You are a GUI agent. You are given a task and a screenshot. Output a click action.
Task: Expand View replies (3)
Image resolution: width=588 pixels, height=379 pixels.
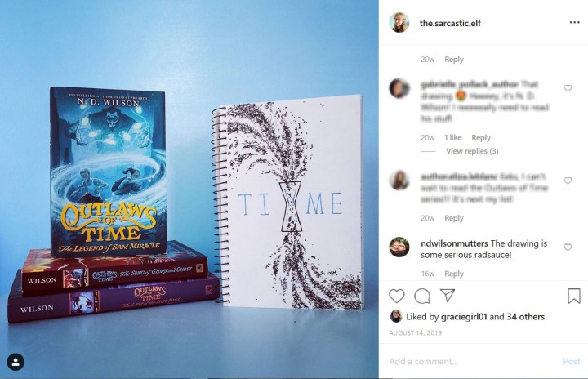(472, 151)
